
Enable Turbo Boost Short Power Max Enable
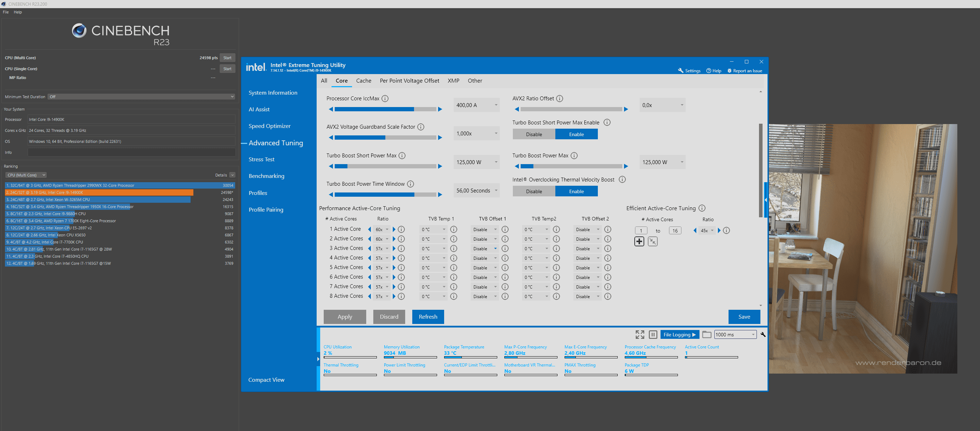coord(576,134)
